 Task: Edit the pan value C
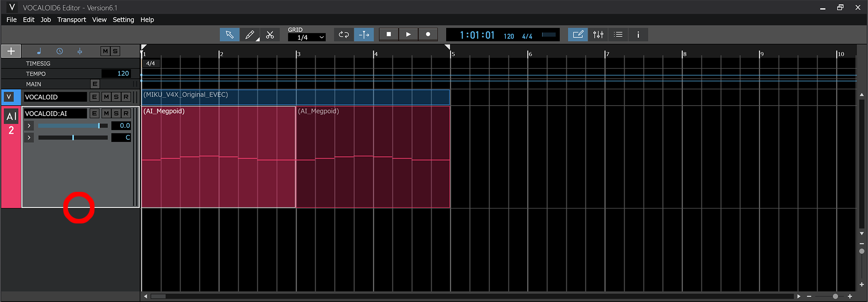click(121, 138)
